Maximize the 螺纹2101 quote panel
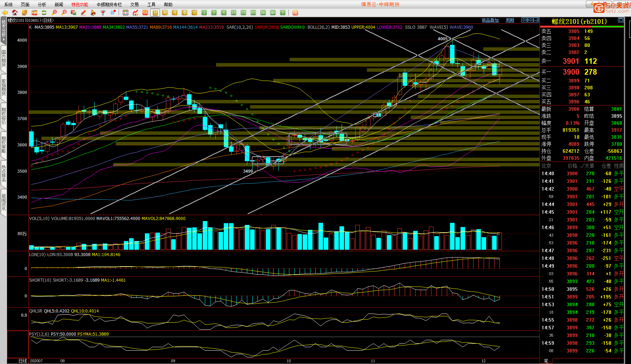 click(x=621, y=20)
